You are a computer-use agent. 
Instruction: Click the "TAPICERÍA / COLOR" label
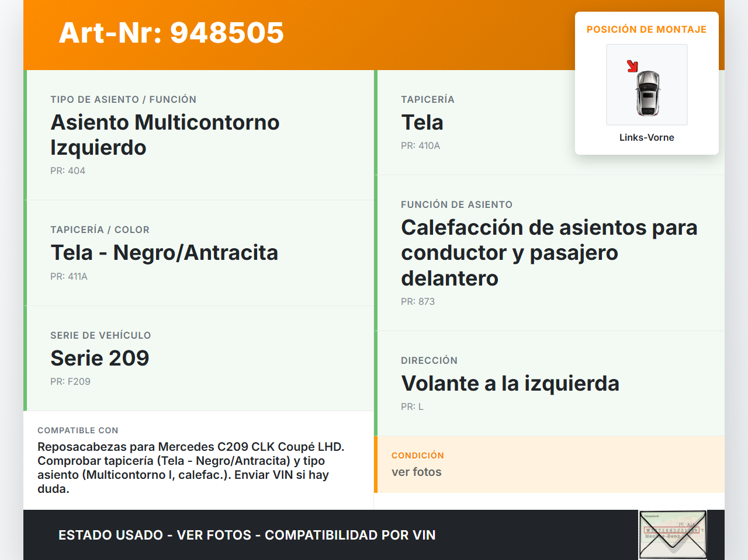click(100, 229)
